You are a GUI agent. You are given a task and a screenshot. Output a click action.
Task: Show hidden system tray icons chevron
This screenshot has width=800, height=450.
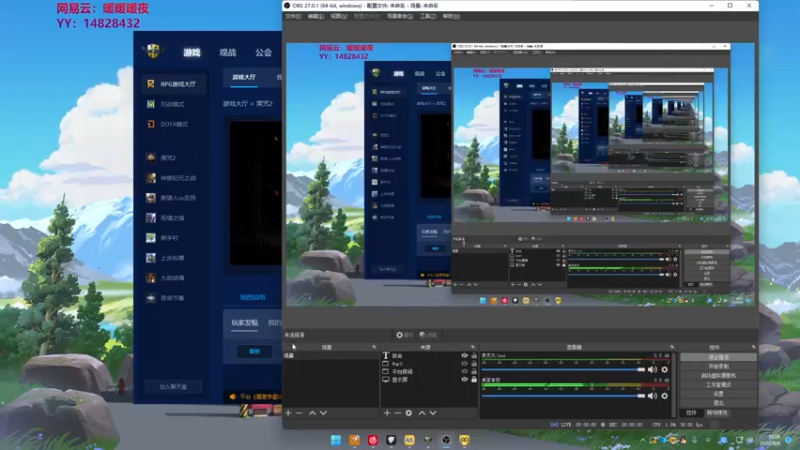[x=642, y=440]
